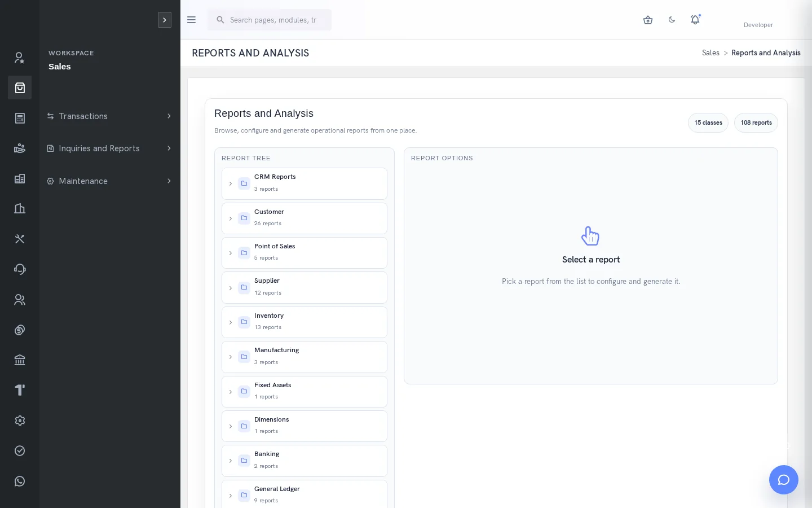Screen dimensions: 812x508
Task: Click the 108 reports badge
Action: (756, 123)
